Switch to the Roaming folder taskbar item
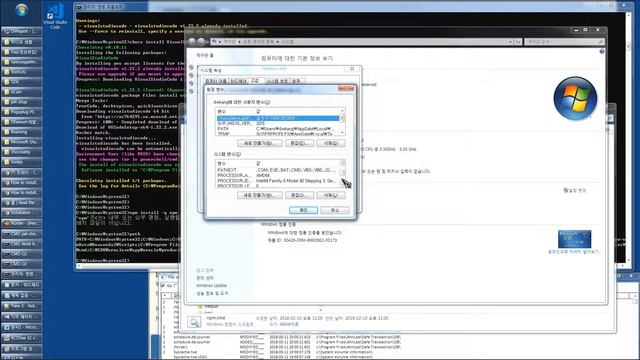The height and width of the screenshot is (360, 640). pos(21,132)
